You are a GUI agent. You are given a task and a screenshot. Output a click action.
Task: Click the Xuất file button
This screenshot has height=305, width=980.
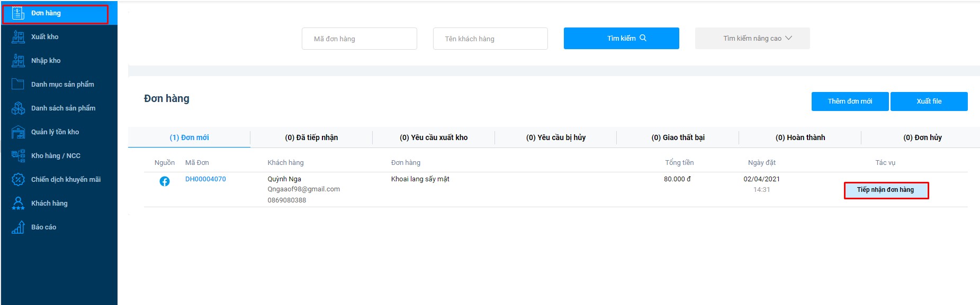pos(929,101)
